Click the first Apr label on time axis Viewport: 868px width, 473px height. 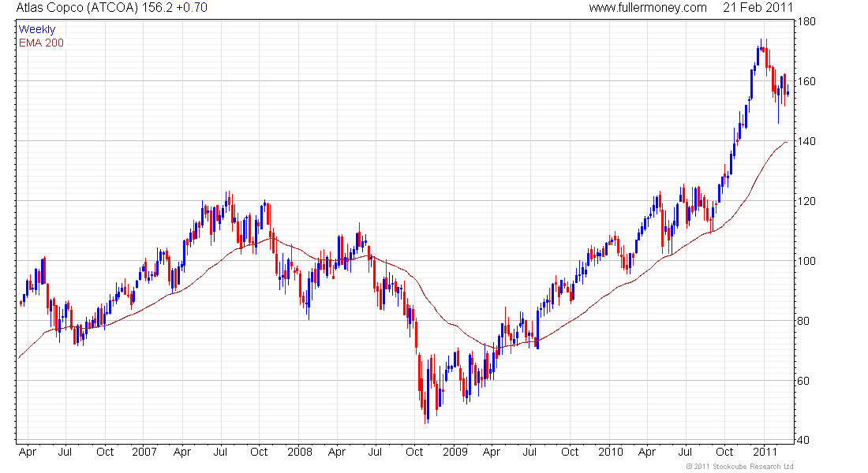(x=27, y=452)
